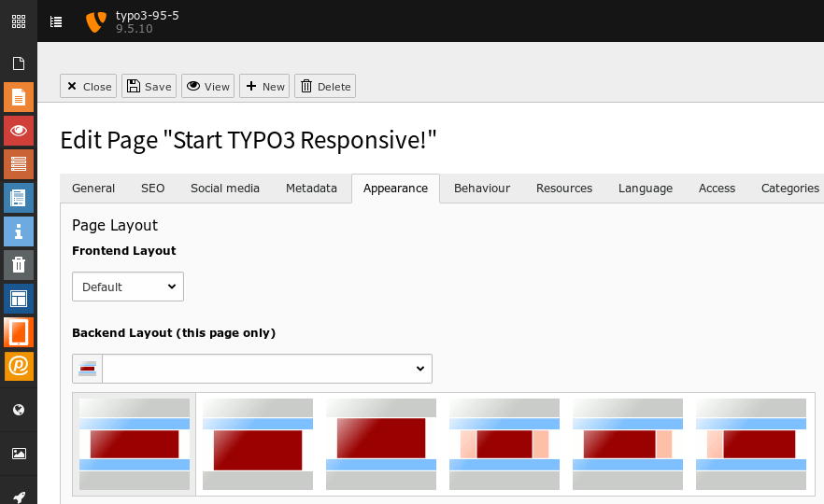Expand the Frontend Layout dropdown

(128, 287)
